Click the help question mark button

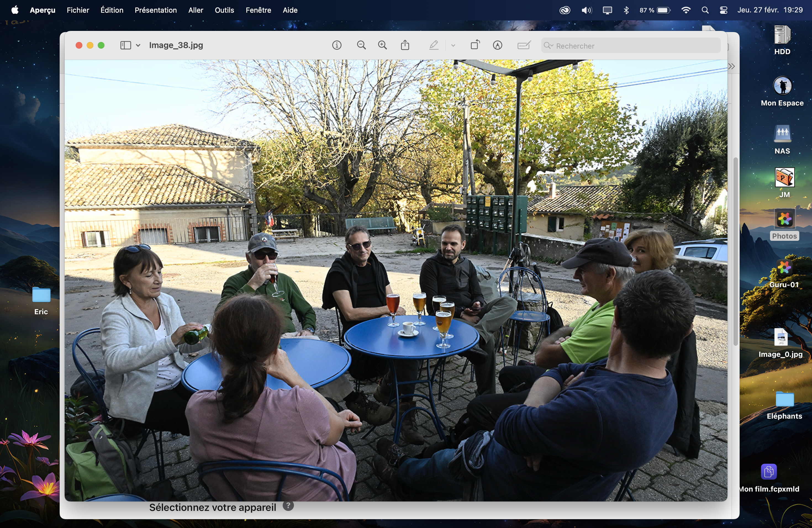pyautogui.click(x=288, y=506)
